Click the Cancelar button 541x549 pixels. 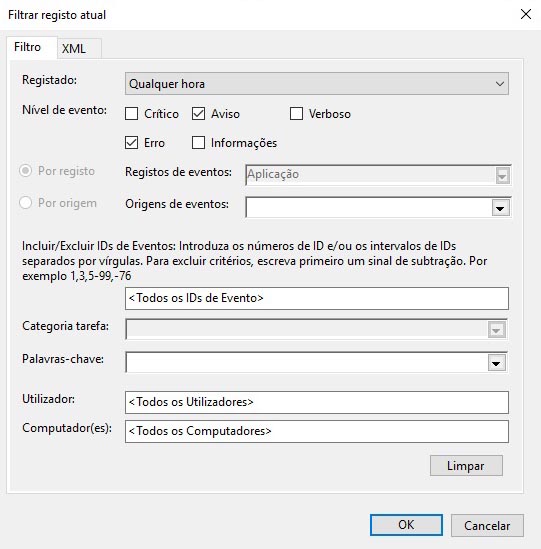click(487, 525)
